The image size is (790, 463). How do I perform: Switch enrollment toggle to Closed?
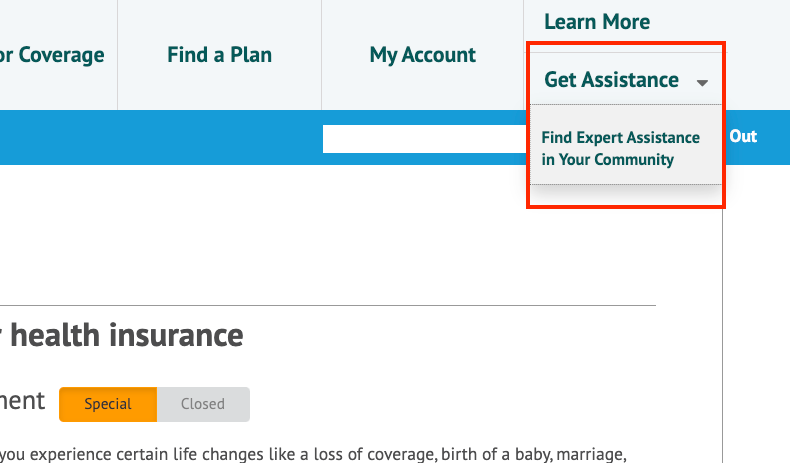coord(203,404)
